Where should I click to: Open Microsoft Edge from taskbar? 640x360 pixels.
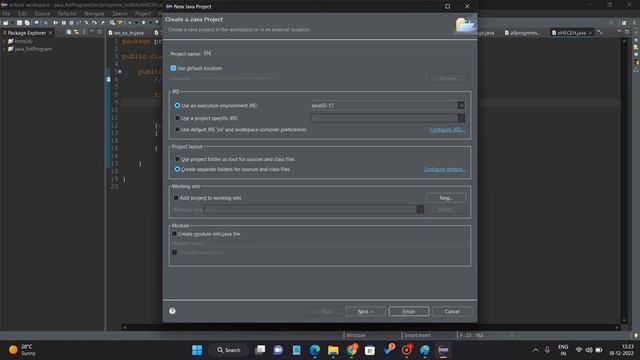pos(315,350)
